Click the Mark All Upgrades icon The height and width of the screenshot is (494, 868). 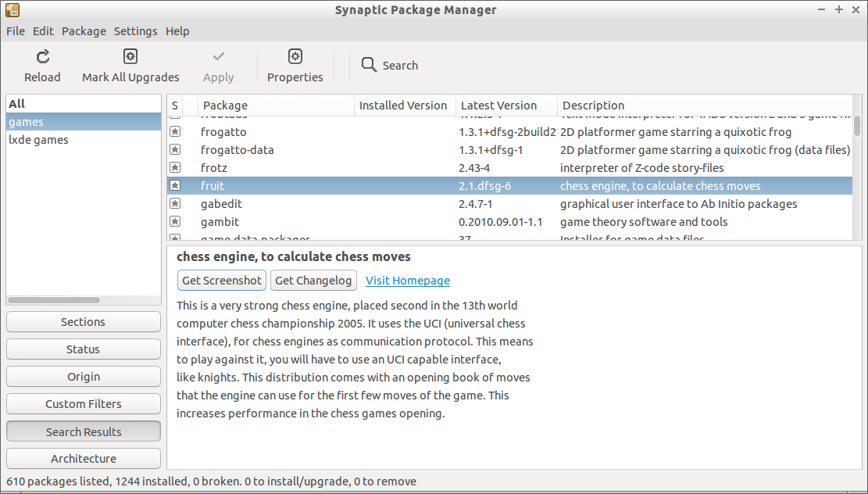click(x=130, y=56)
